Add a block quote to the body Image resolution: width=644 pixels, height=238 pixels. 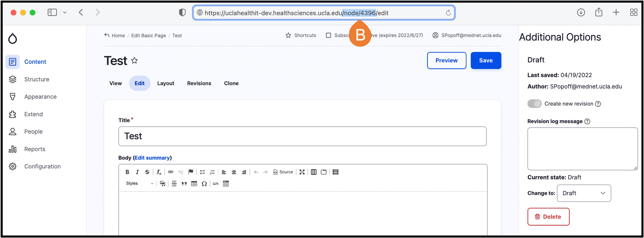pos(184,184)
